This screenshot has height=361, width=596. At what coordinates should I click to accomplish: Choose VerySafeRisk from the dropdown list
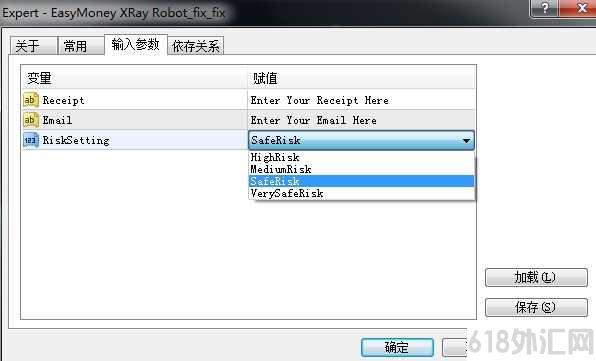click(361, 193)
